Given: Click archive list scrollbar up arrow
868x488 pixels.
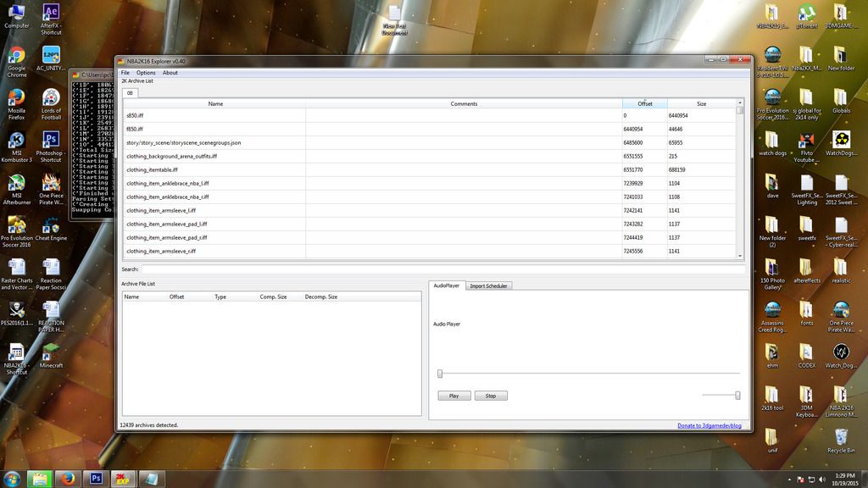Looking at the screenshot, I should [740, 103].
